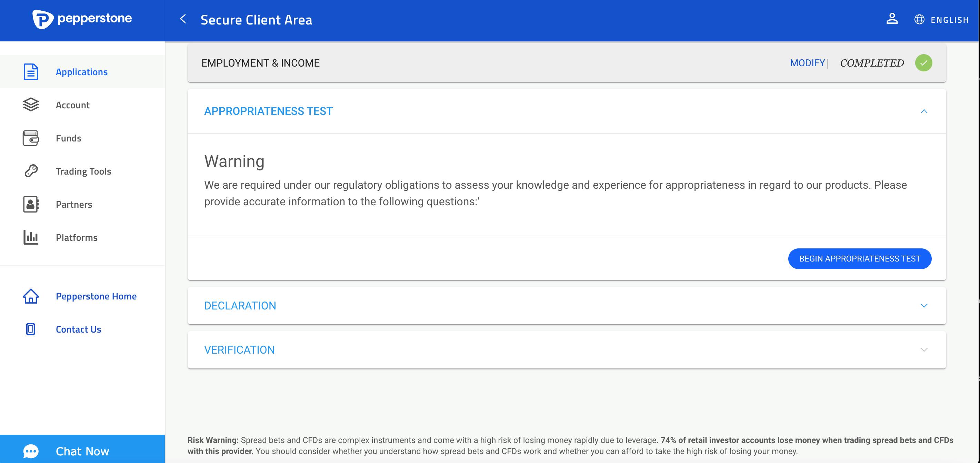The width and height of the screenshot is (980, 463).
Task: Open the Funds menu item
Action: (x=82, y=138)
